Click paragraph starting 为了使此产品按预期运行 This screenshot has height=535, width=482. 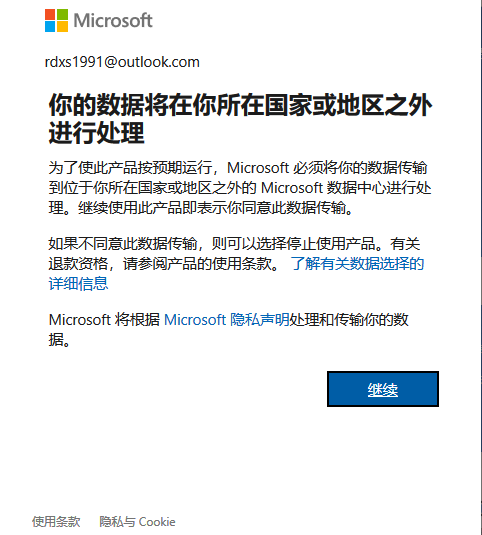(240, 188)
